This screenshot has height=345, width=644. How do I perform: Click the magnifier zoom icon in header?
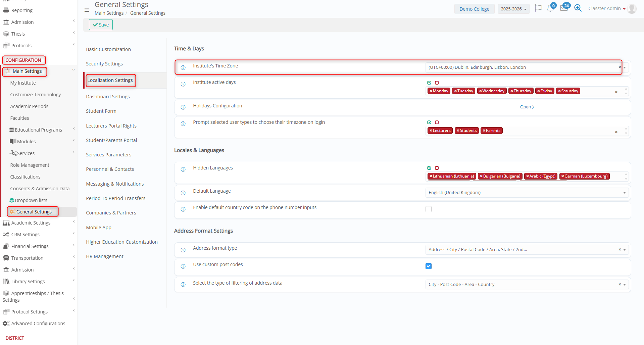(x=578, y=8)
